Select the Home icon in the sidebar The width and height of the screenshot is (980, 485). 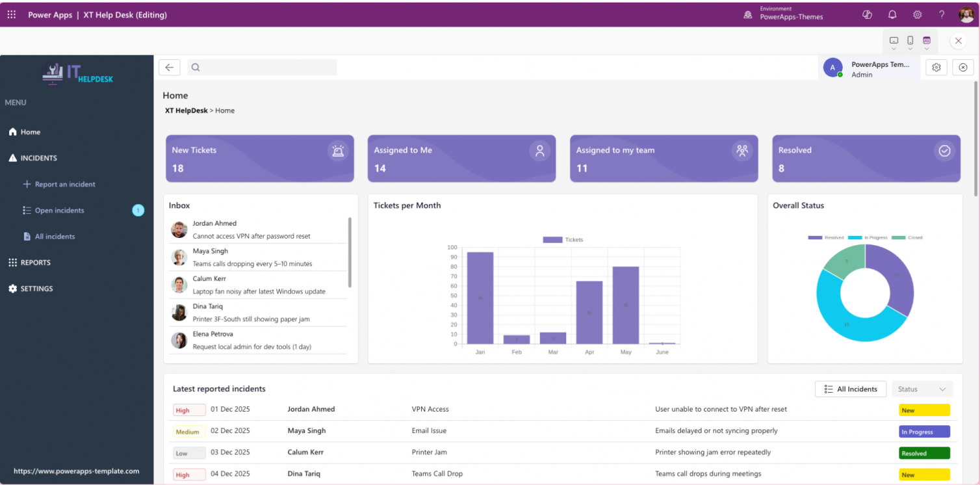tap(14, 131)
